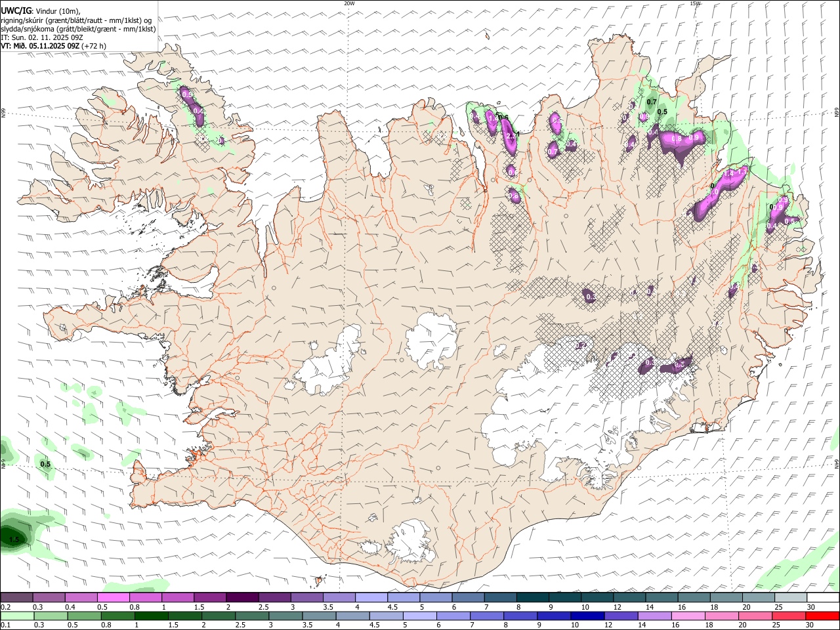Click the 'UWC/IG: Vindur (10m)' title text

pos(41,11)
